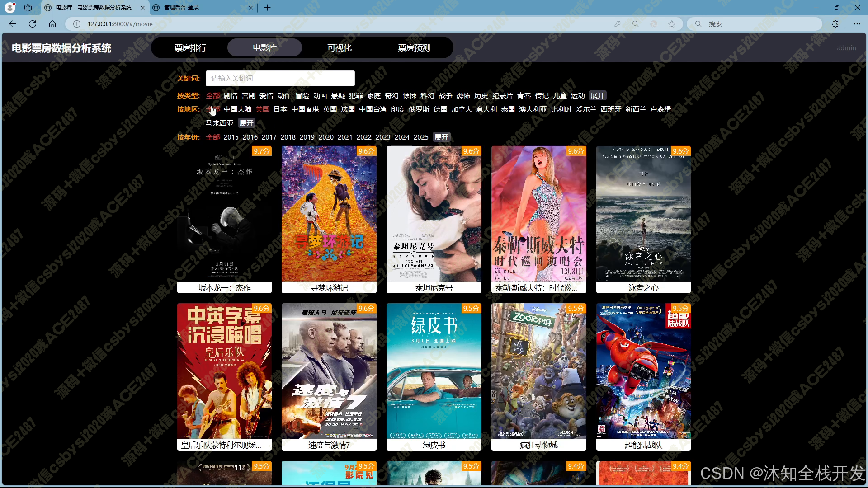This screenshot has height=488, width=868.
Task: Click the admin user link
Action: point(846,48)
